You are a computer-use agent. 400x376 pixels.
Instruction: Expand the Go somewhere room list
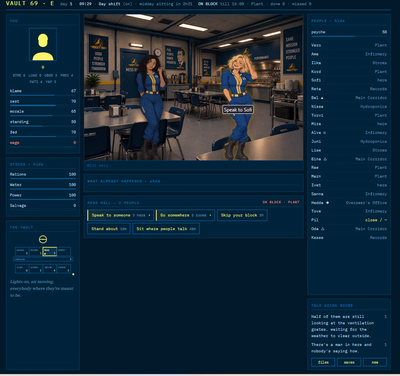(185, 215)
